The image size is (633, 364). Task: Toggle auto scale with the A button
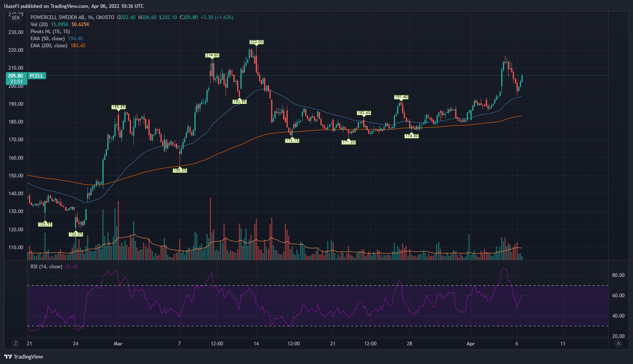coord(618,343)
